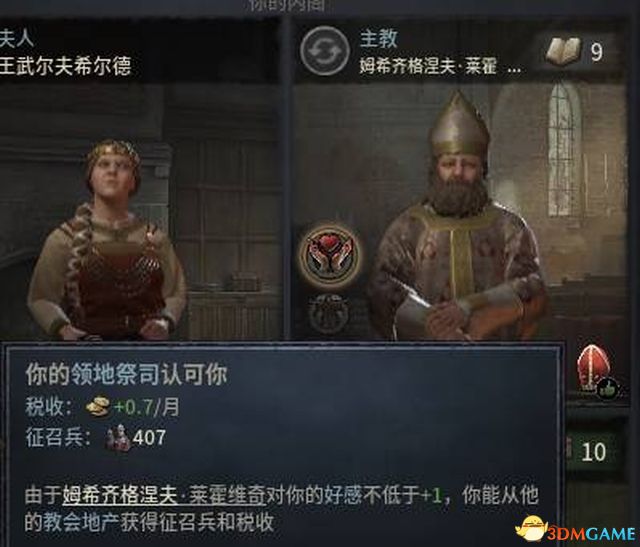Click the replace councillor circular arrows icon
The width and height of the screenshot is (640, 547).
(x=324, y=51)
